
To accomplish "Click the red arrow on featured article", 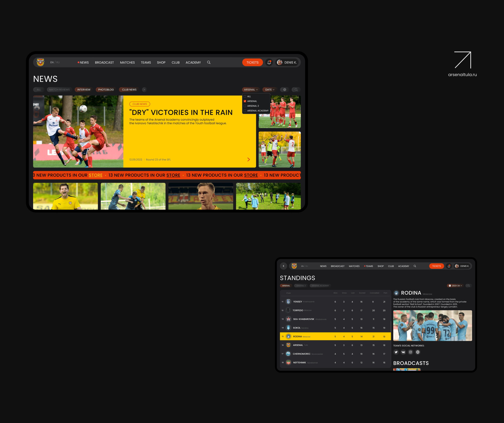I will point(248,159).
